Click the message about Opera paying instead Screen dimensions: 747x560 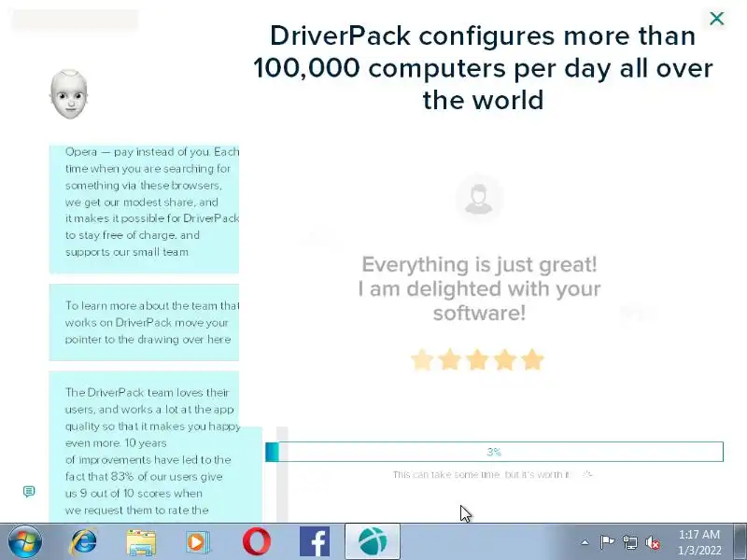click(144, 209)
